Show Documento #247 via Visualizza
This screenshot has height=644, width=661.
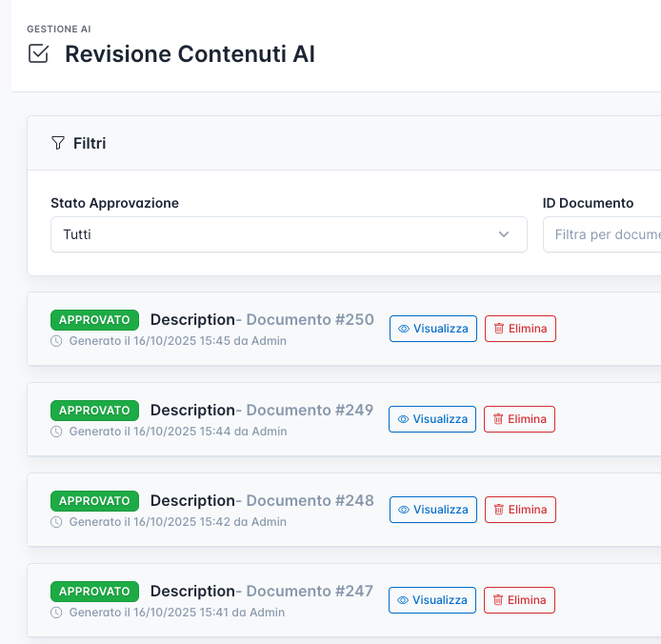click(432, 600)
